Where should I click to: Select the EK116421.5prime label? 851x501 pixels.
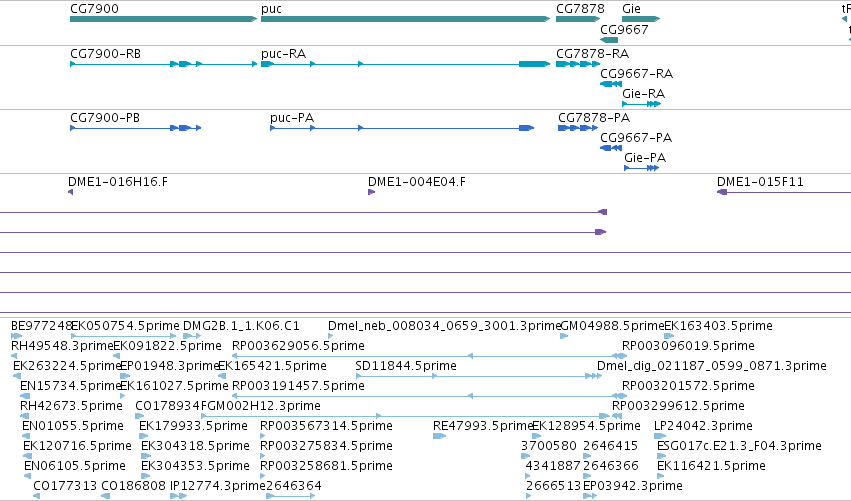point(711,466)
